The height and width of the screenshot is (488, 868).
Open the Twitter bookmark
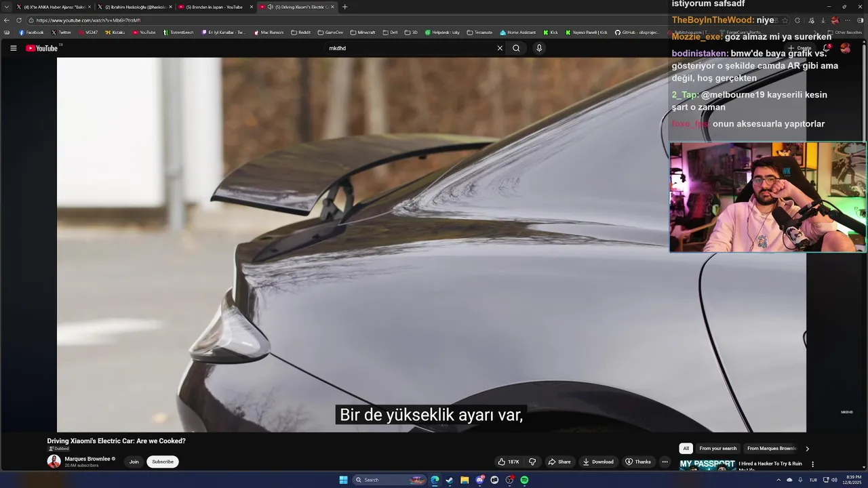pyautogui.click(x=61, y=33)
